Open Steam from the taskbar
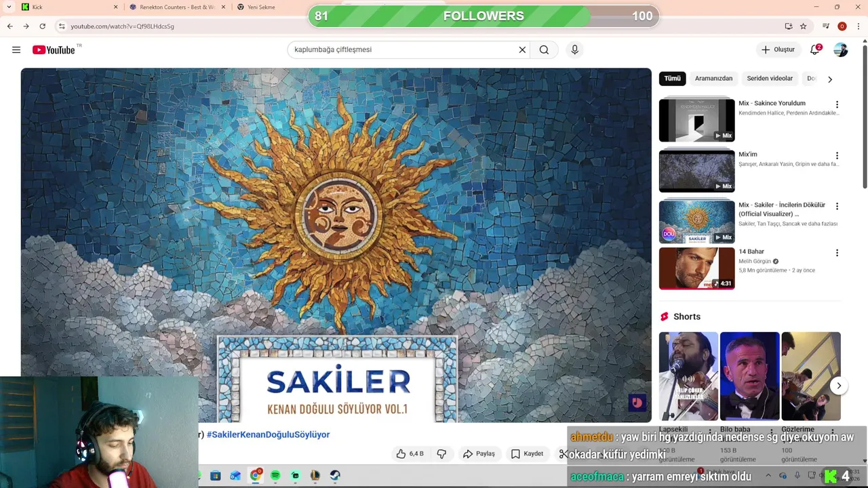Screen dimensions: 868x488 [x=335, y=476]
